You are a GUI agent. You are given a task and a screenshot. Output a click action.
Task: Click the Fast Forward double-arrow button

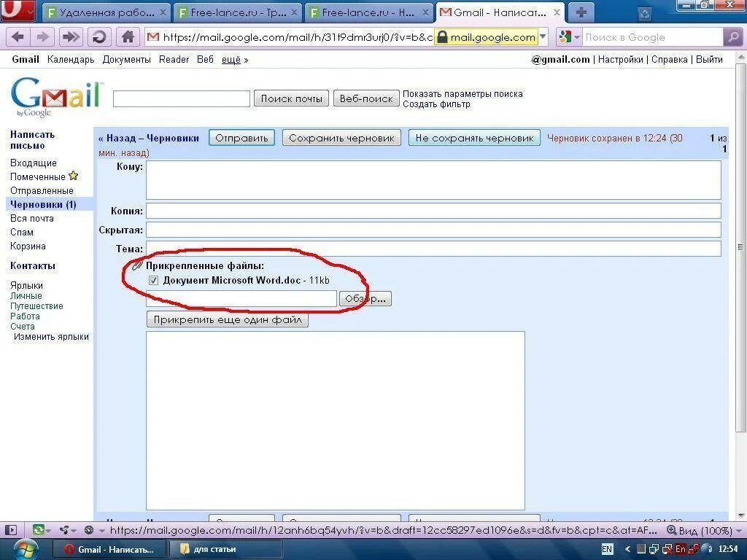pos(71,36)
